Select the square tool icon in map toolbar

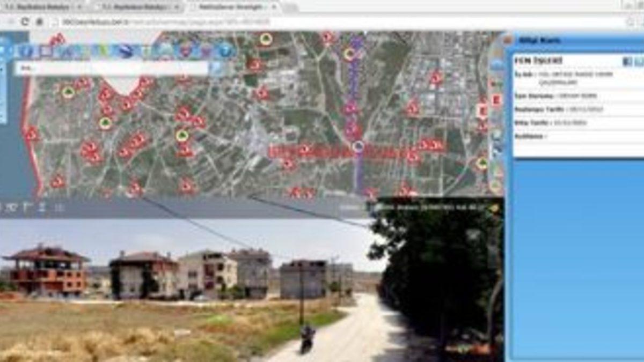46,51
